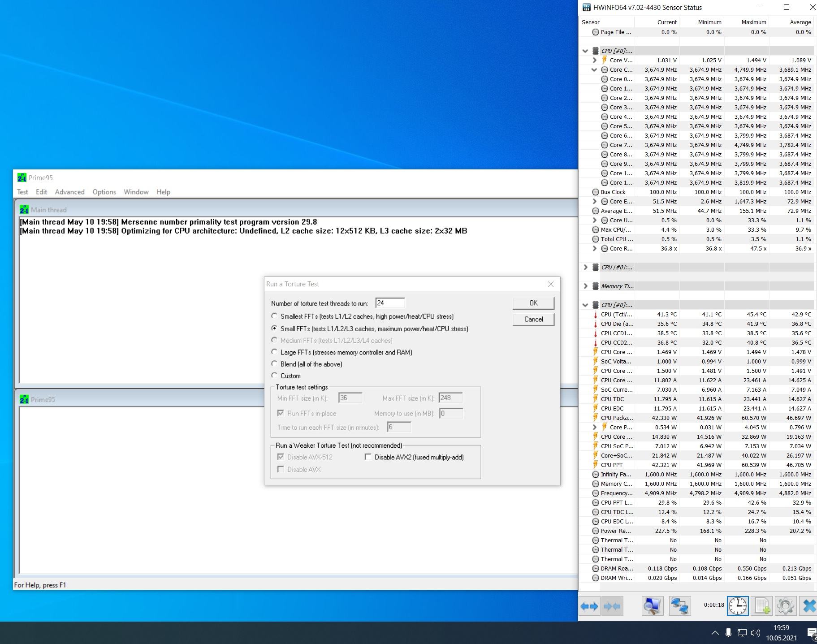
Task: Click the CPU TDC lightning icon
Action: pos(596,399)
